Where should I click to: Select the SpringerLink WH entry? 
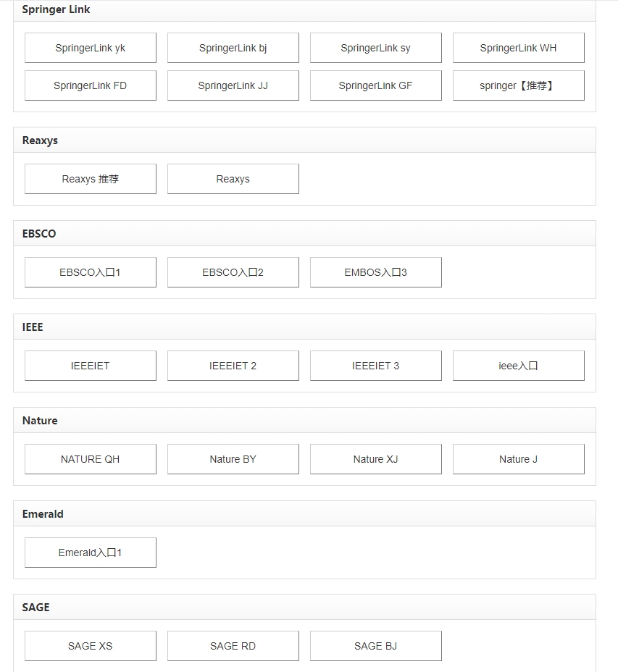(x=519, y=48)
